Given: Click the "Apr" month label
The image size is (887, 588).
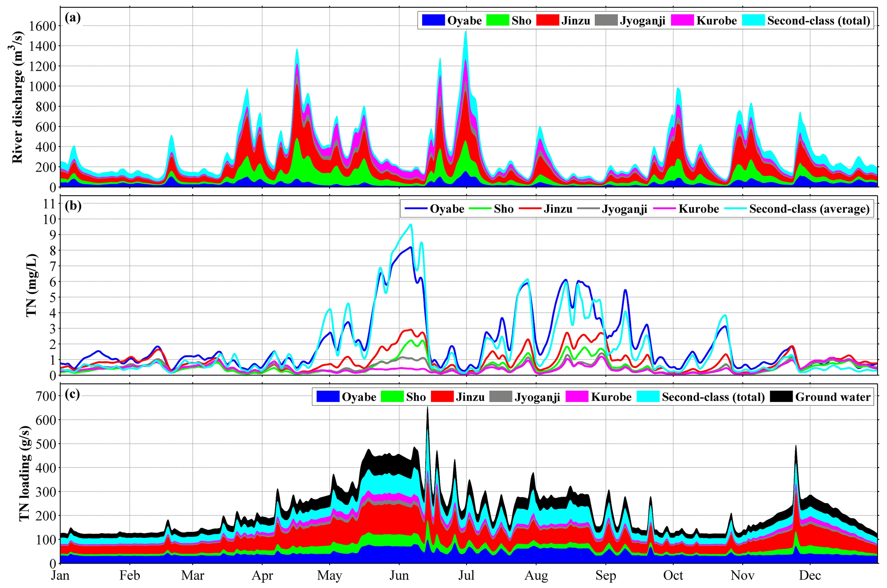Looking at the screenshot, I should [x=262, y=576].
